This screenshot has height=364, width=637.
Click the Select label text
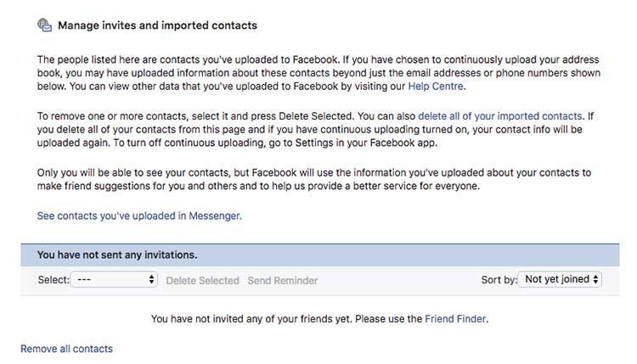(x=54, y=280)
